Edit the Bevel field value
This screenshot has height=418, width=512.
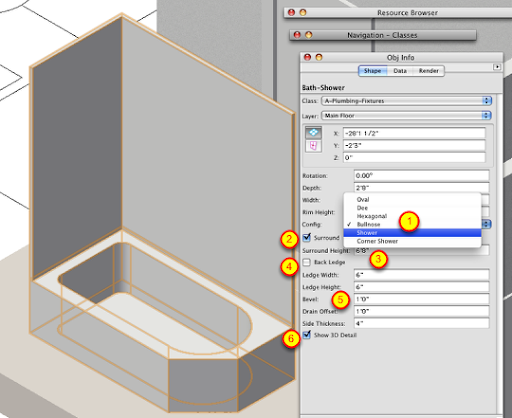point(421,299)
